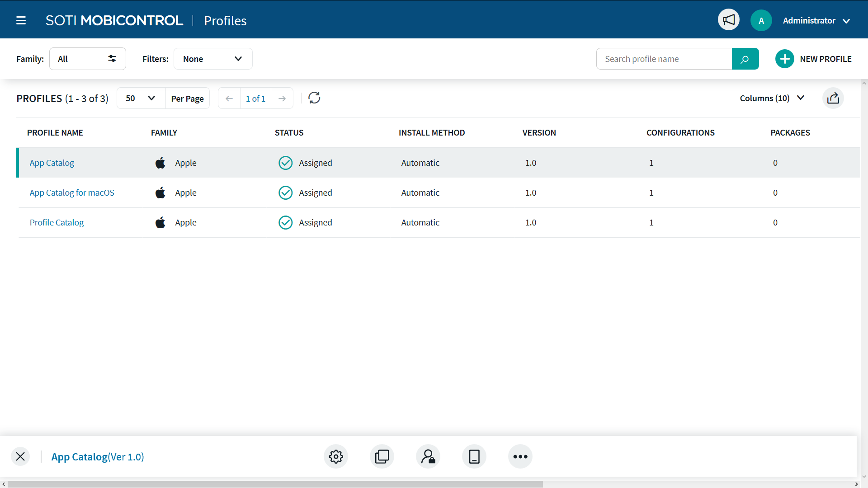Open the Family filter dropdown
The height and width of the screenshot is (488, 868).
88,58
